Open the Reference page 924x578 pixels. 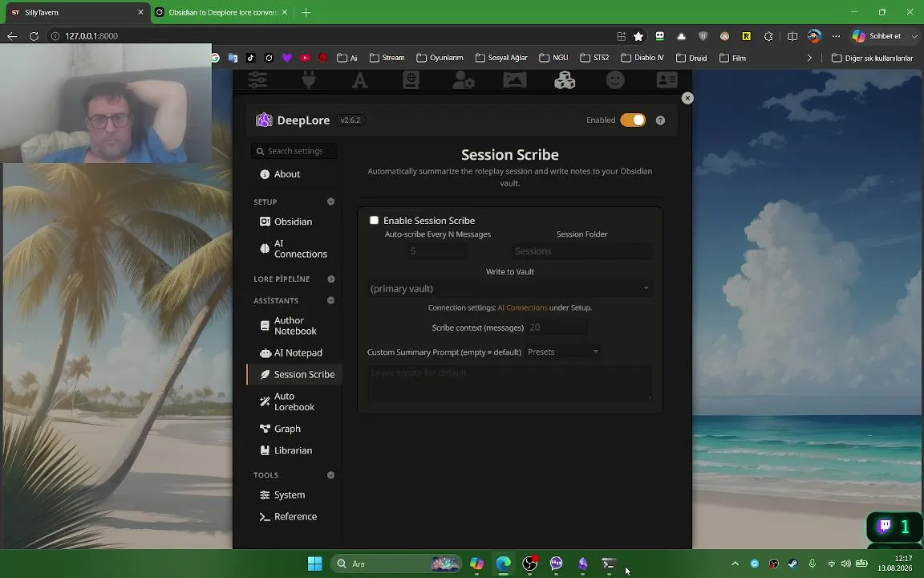[x=294, y=517]
